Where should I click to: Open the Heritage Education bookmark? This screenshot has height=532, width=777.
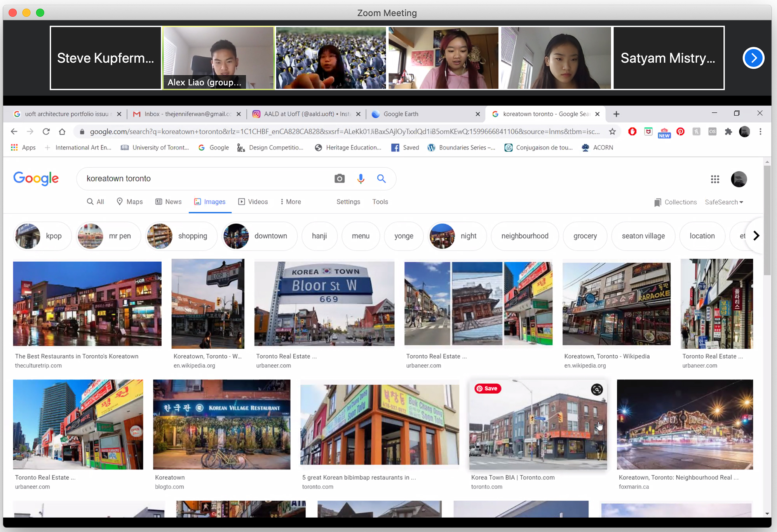(x=348, y=148)
